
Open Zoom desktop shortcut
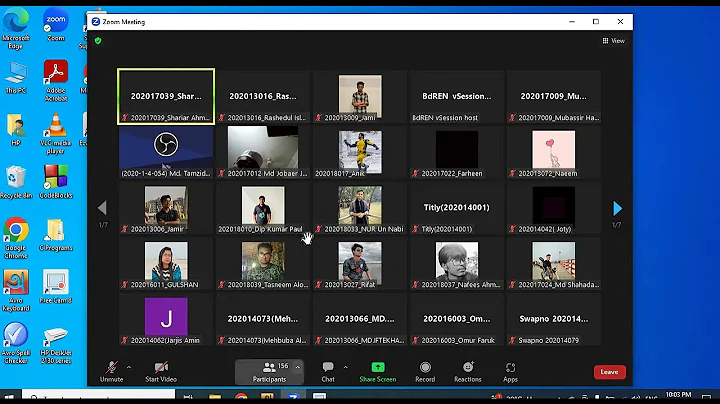click(x=56, y=25)
